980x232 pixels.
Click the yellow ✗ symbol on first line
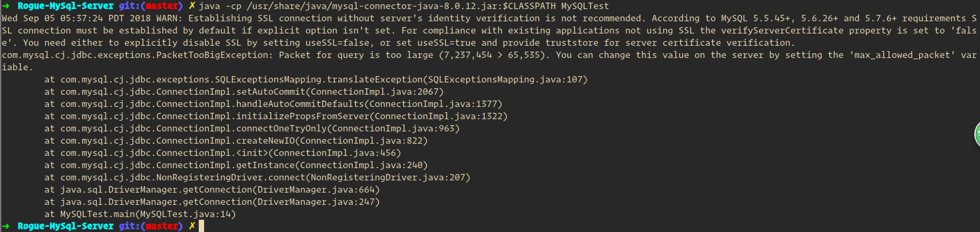191,6
